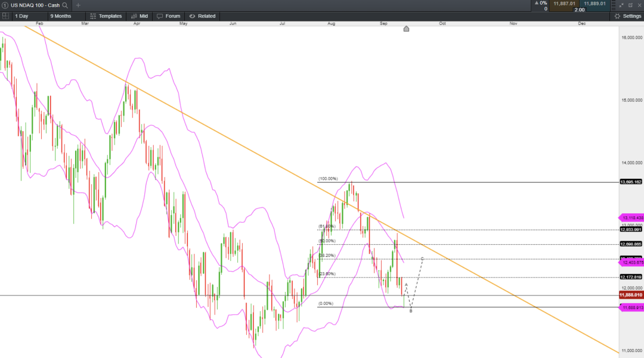Click the projection point labeled B

pyautogui.click(x=411, y=311)
